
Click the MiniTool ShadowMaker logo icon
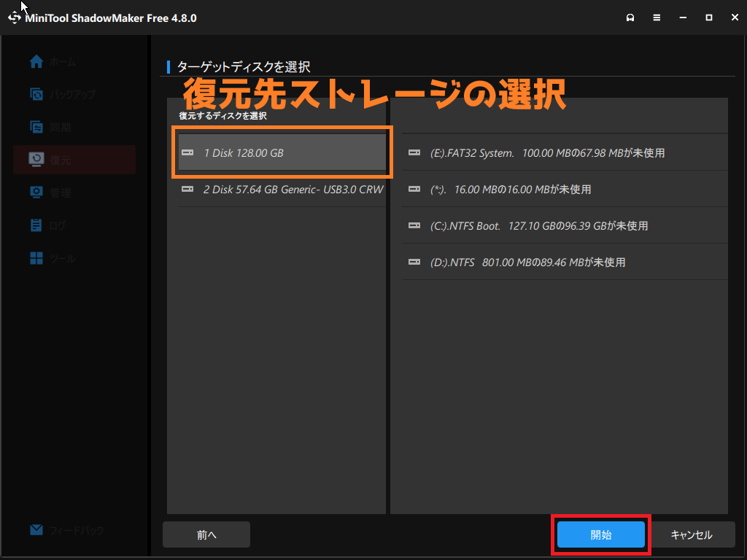pos(15,17)
